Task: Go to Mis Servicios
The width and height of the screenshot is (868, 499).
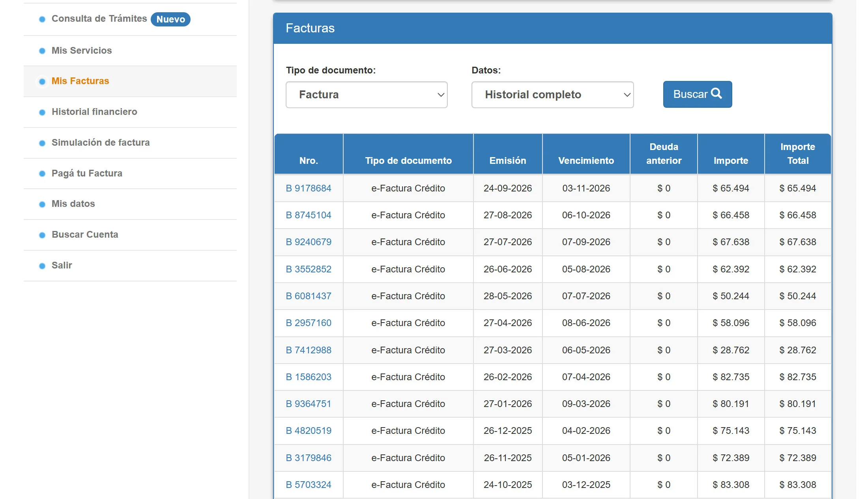Action: click(82, 51)
